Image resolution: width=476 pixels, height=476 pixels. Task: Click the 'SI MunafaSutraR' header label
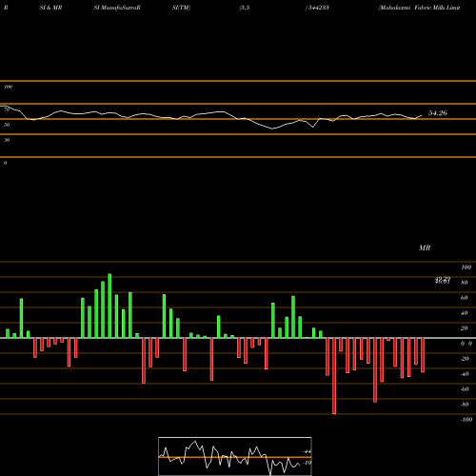[117, 8]
